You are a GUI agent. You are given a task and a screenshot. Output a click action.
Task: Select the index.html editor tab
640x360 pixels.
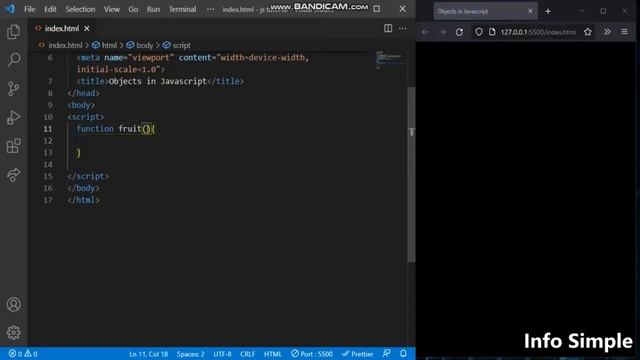point(62,29)
